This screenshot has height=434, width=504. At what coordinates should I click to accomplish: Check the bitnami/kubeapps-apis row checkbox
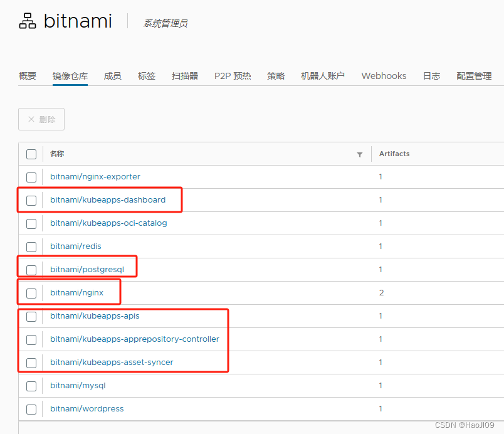31,316
